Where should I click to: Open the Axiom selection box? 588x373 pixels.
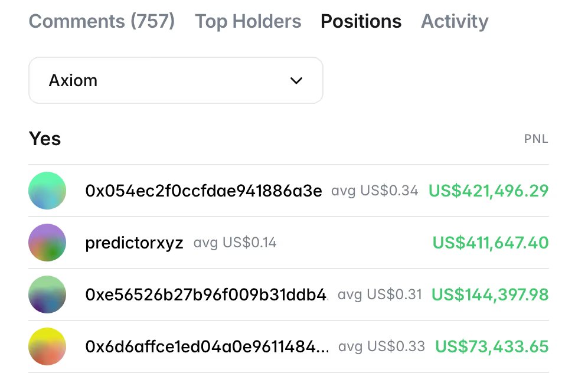(175, 81)
